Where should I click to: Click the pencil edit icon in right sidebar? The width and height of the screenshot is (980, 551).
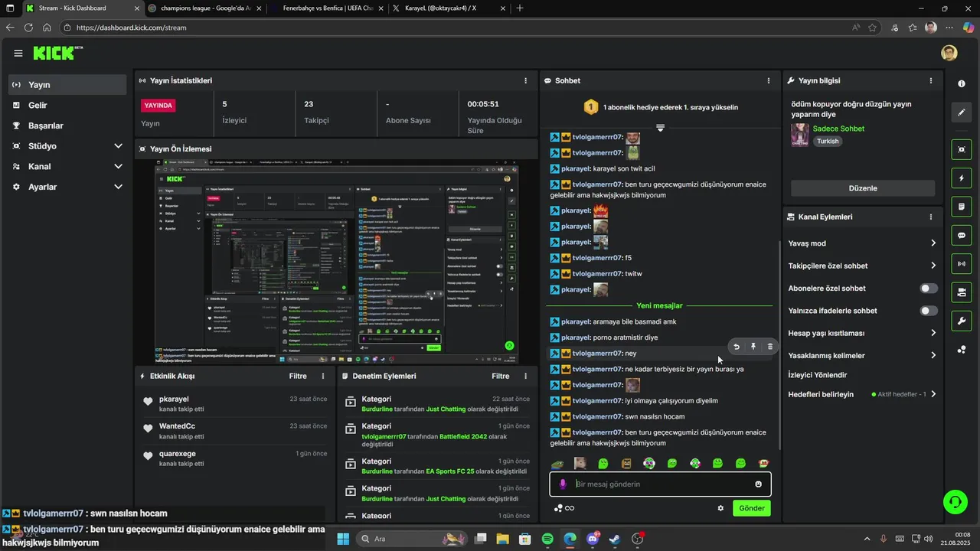[x=962, y=112]
